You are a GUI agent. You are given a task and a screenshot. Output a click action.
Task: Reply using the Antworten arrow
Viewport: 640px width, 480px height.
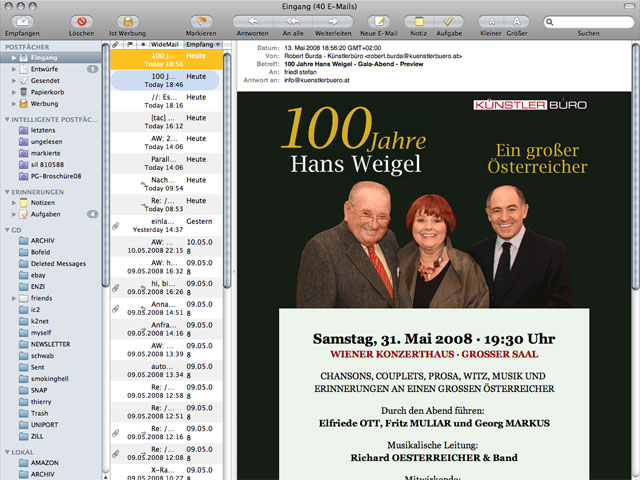coord(253,21)
